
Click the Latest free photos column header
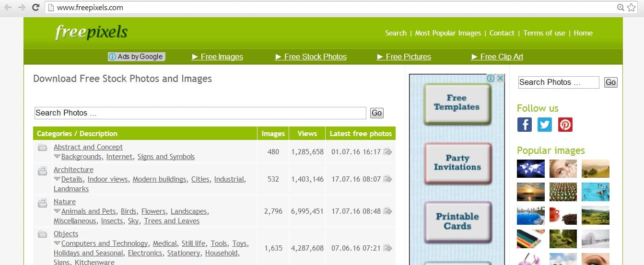[x=361, y=134]
